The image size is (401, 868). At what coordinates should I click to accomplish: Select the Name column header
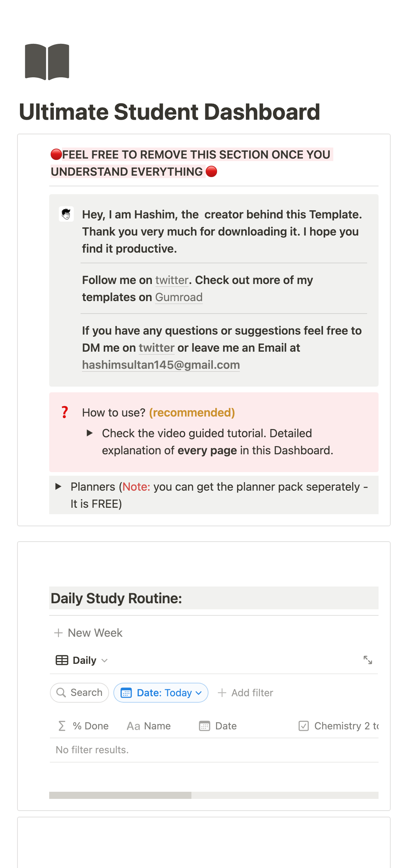(x=149, y=726)
